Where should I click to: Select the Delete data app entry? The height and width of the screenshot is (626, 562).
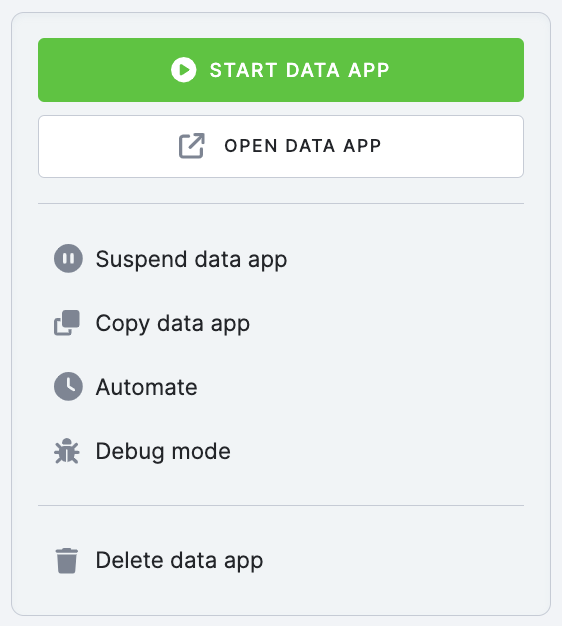(158, 560)
